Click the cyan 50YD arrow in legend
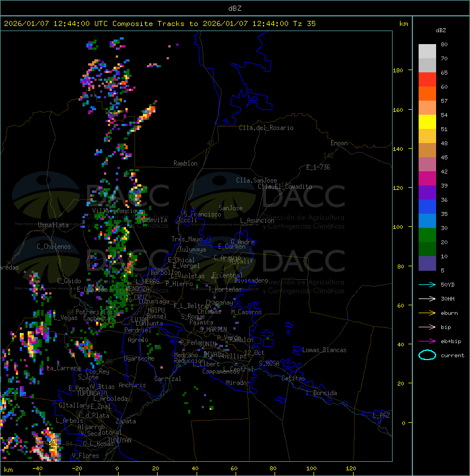The height and width of the screenshot is (476, 470). pyautogui.click(x=427, y=284)
